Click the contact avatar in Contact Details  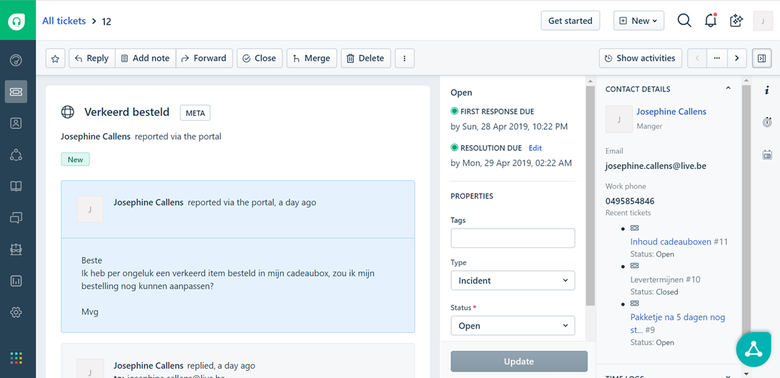click(x=619, y=119)
